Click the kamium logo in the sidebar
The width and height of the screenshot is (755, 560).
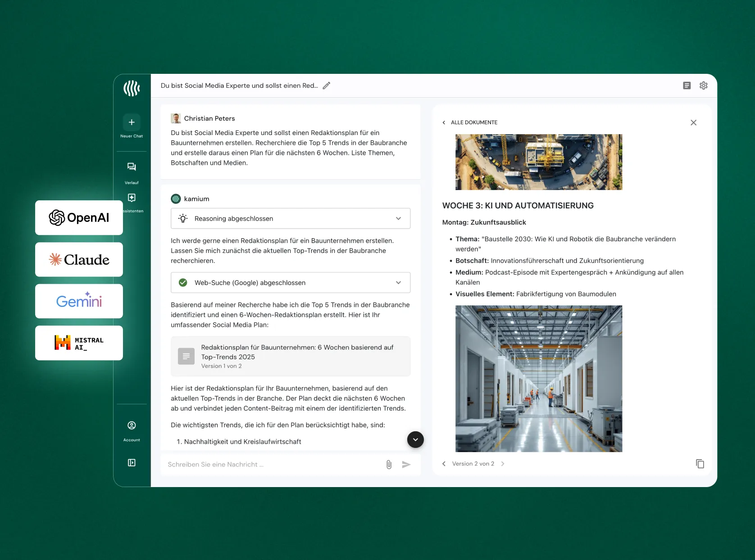[132, 88]
